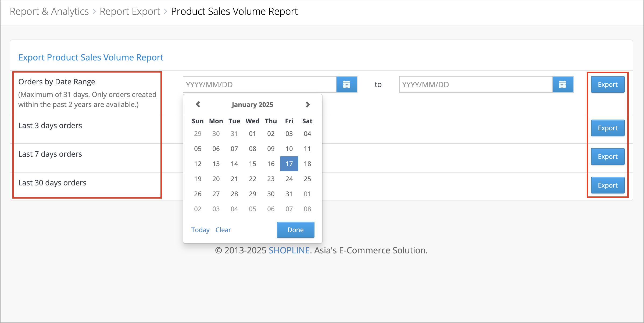Viewport: 644px width, 323px height.
Task: Open the start date calendar icon
Action: click(x=346, y=85)
